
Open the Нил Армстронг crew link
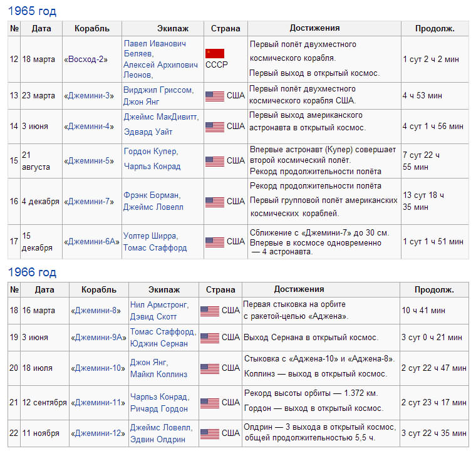click(x=159, y=304)
